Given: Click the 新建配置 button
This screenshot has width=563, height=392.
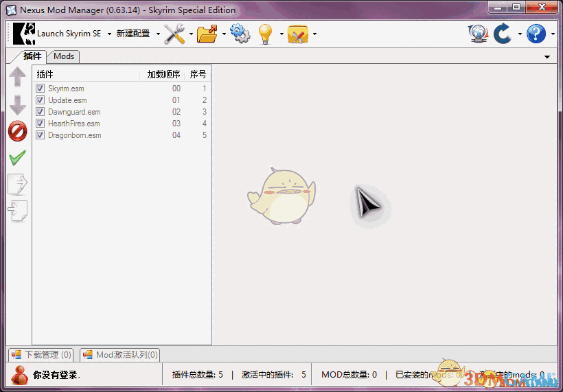Looking at the screenshot, I should 133,34.
